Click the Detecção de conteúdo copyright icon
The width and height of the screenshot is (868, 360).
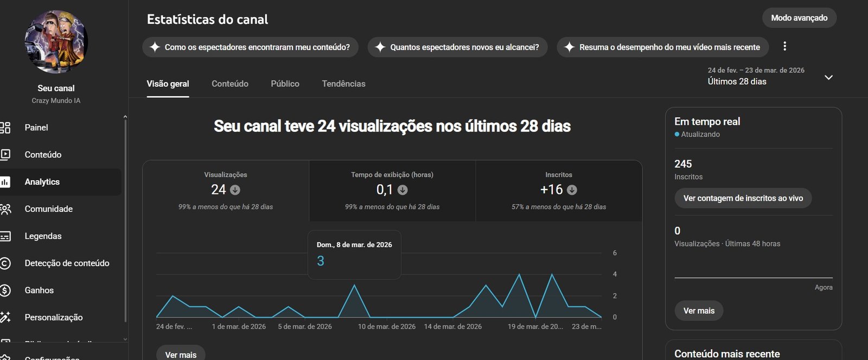(x=5, y=263)
